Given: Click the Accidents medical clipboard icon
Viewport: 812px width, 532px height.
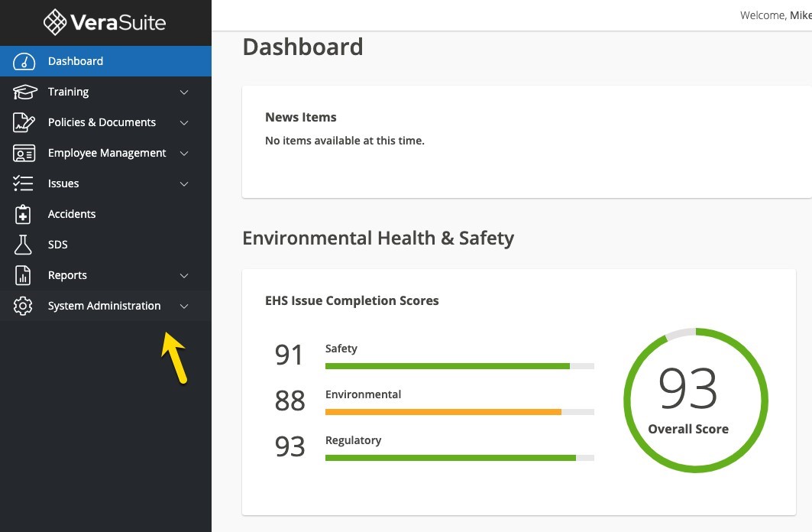Looking at the screenshot, I should coord(23,214).
